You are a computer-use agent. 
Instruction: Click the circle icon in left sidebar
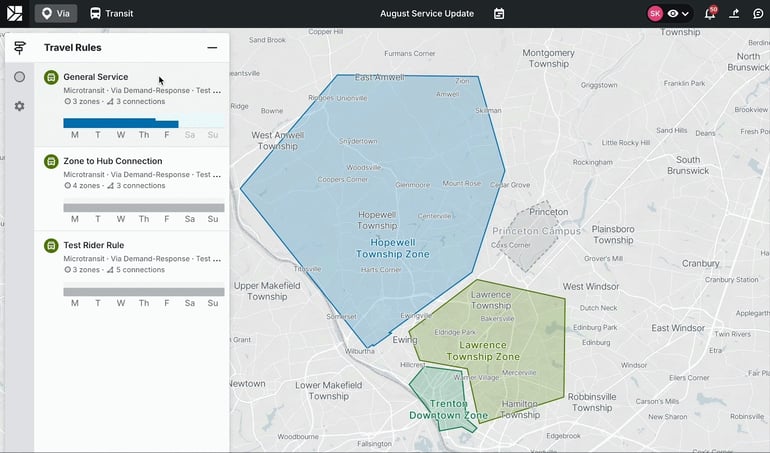pyautogui.click(x=19, y=77)
